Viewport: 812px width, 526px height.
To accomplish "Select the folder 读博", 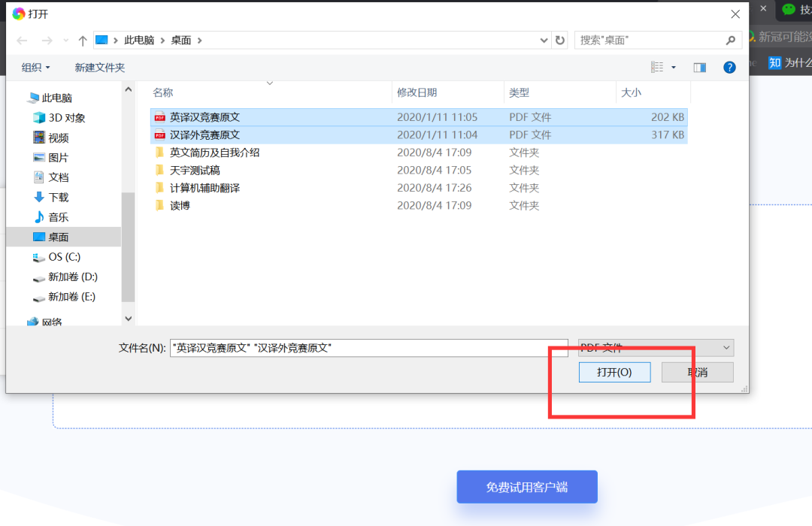I will [180, 206].
